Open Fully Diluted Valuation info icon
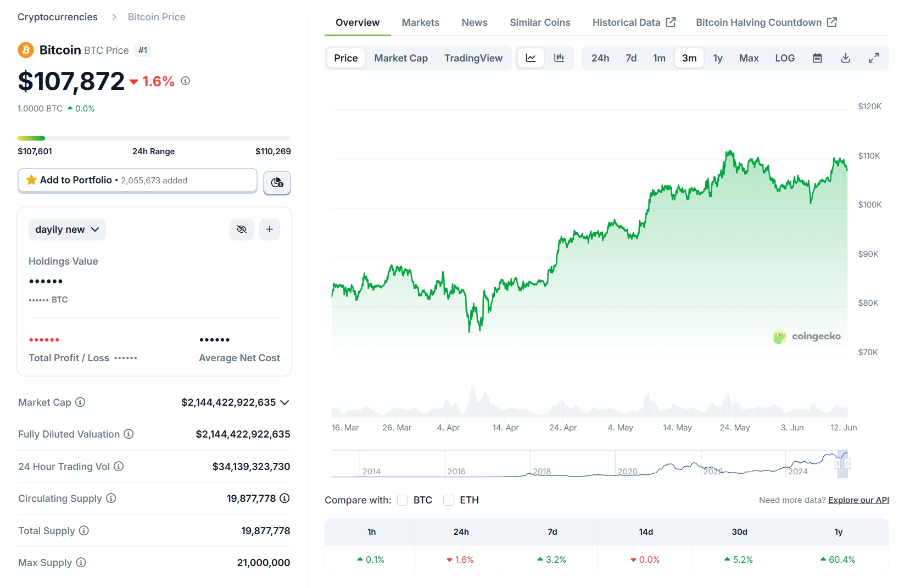This screenshot has width=904, height=588. pyautogui.click(x=129, y=434)
